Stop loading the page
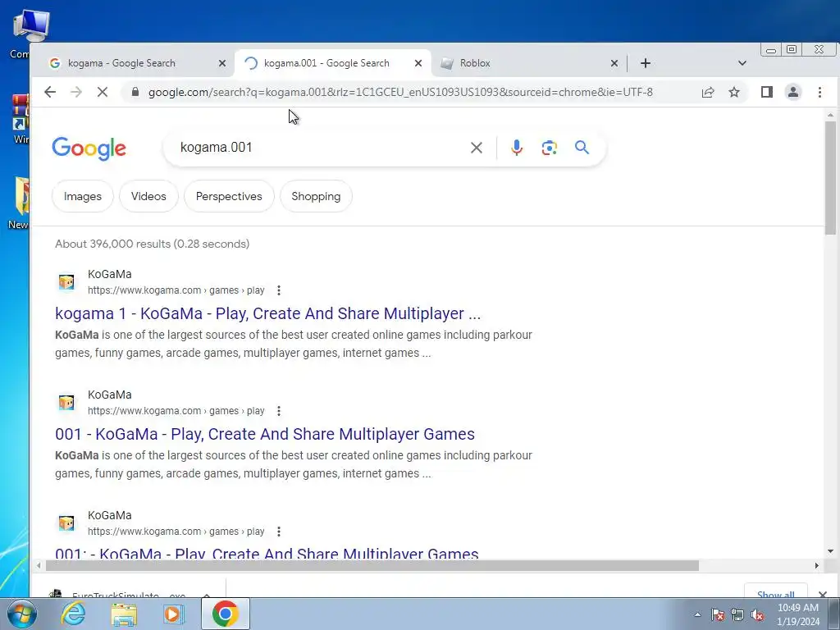 103,92
